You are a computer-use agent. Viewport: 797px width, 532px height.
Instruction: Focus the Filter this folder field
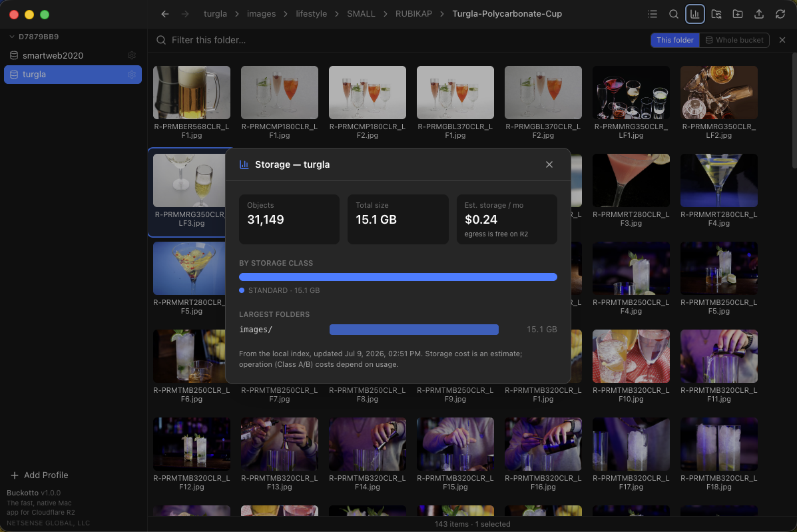[x=396, y=40]
